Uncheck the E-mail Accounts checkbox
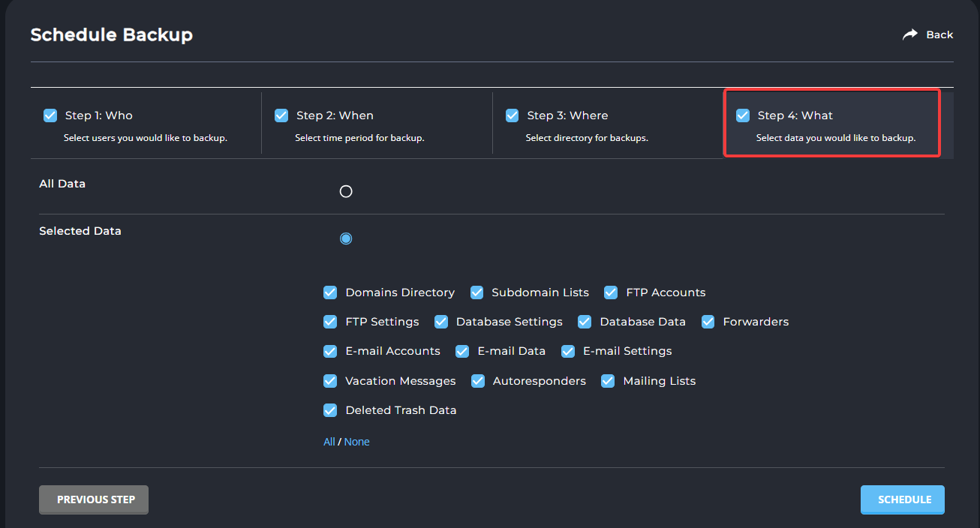The width and height of the screenshot is (980, 528). [x=330, y=351]
